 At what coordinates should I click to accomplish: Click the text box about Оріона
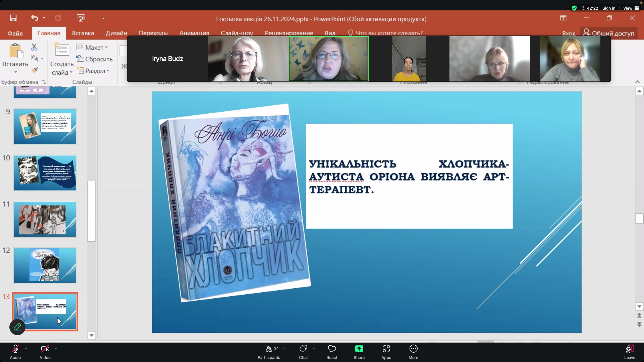(x=409, y=176)
